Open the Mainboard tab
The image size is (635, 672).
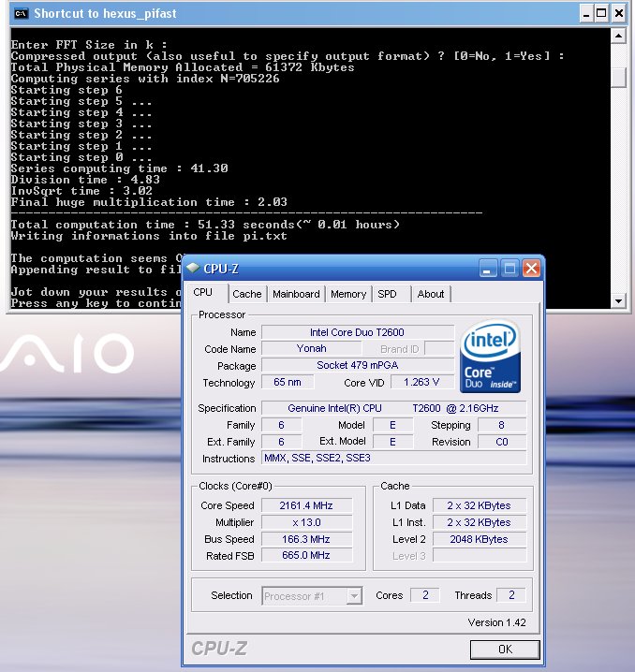click(x=296, y=294)
